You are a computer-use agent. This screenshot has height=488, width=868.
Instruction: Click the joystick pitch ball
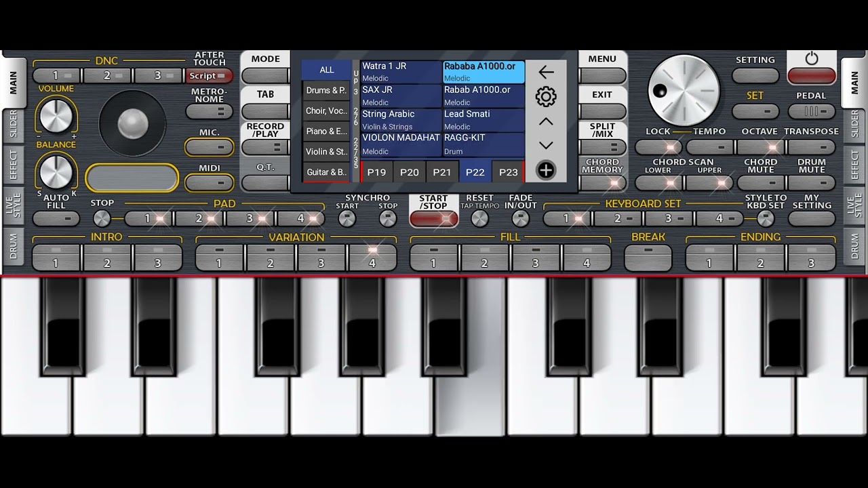[133, 123]
